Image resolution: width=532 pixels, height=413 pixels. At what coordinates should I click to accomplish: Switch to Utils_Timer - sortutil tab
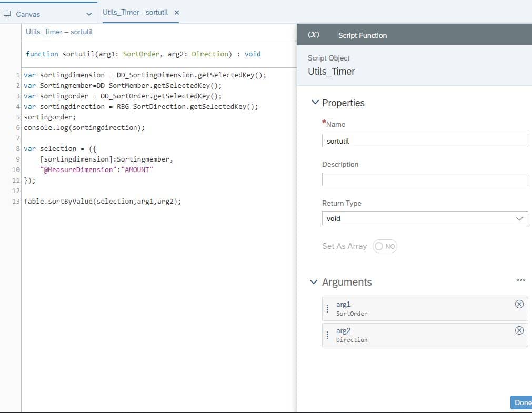[135, 13]
